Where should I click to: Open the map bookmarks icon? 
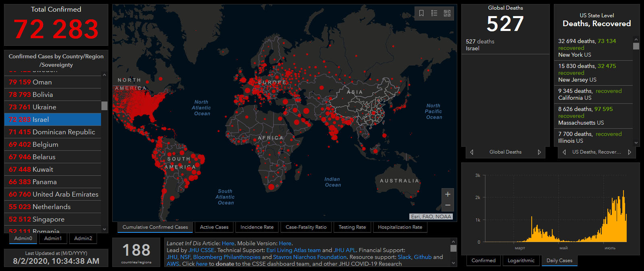(x=421, y=13)
